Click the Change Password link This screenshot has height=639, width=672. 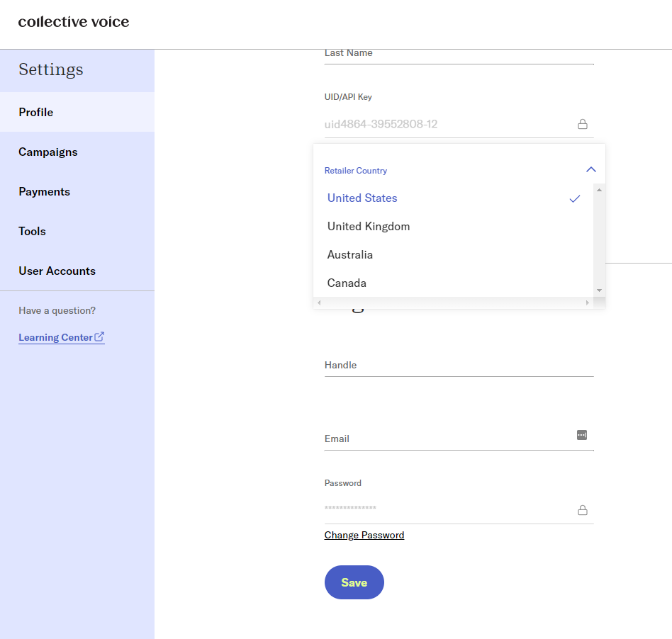364,535
